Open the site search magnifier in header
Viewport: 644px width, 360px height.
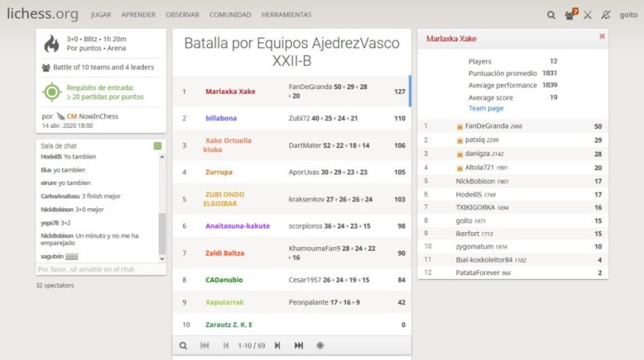click(x=551, y=14)
